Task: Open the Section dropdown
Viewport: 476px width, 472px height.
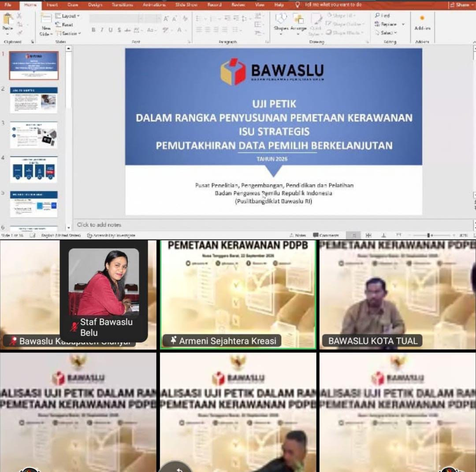Action: point(68,33)
